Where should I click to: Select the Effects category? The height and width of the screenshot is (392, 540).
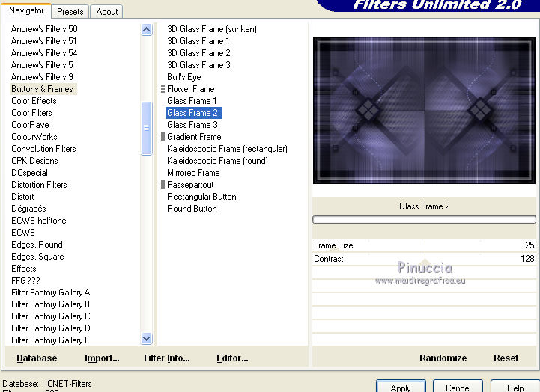pyautogui.click(x=23, y=269)
